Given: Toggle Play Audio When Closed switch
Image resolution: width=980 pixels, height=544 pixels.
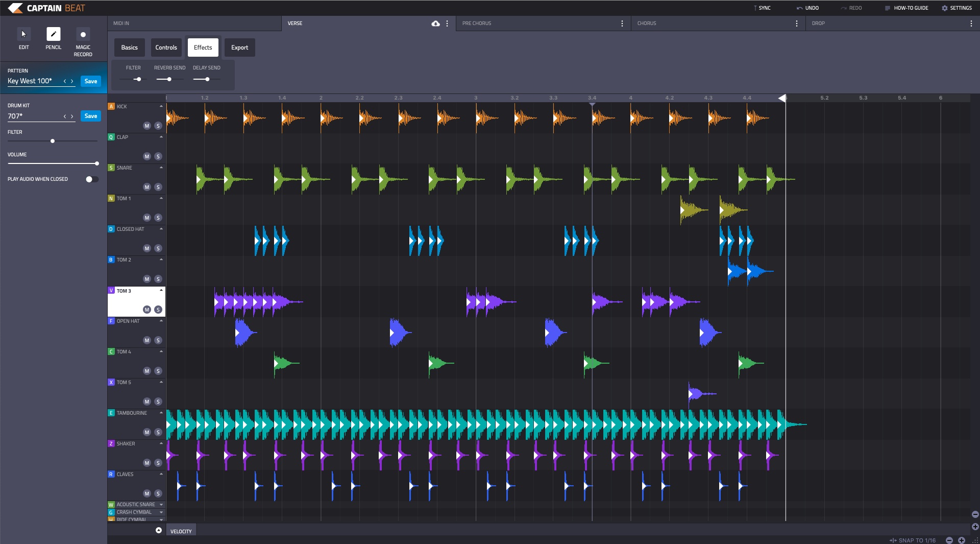Looking at the screenshot, I should pos(91,179).
